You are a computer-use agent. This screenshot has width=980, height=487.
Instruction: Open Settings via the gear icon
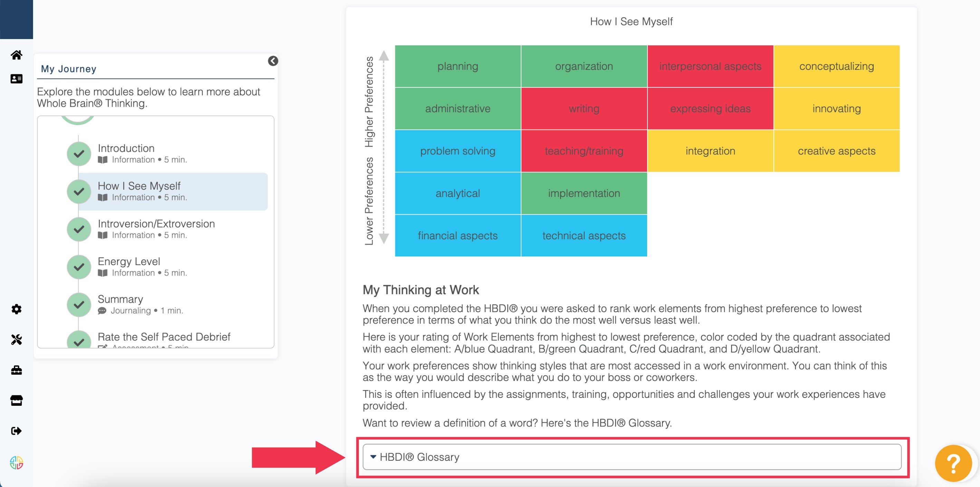pos(16,309)
